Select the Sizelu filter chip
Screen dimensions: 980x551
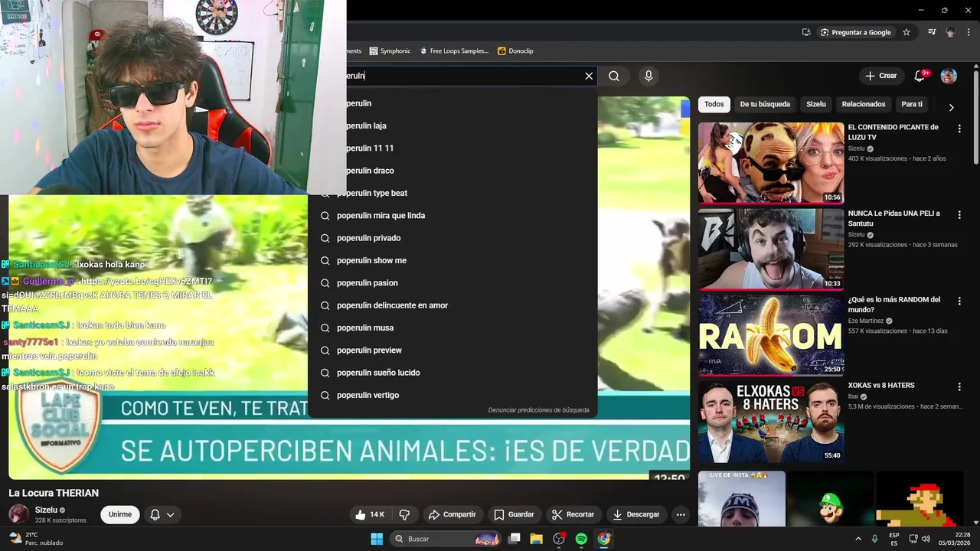point(816,104)
